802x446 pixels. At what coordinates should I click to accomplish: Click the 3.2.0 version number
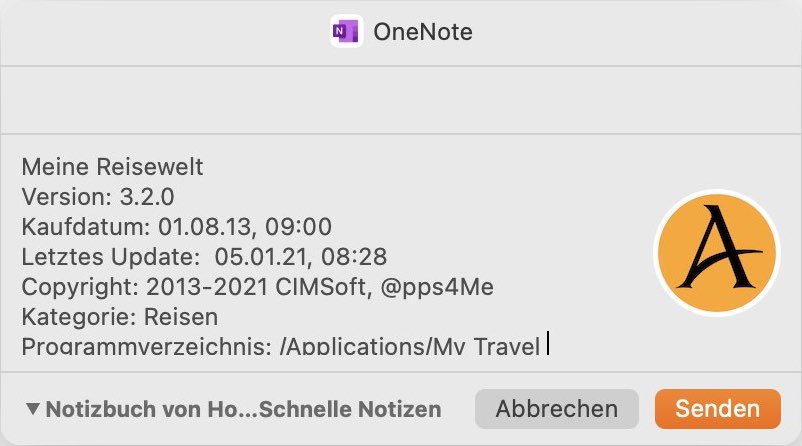click(147, 197)
